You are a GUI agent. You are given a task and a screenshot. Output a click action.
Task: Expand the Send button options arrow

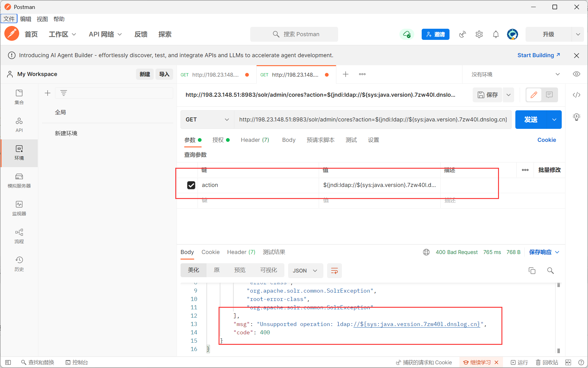(x=554, y=120)
